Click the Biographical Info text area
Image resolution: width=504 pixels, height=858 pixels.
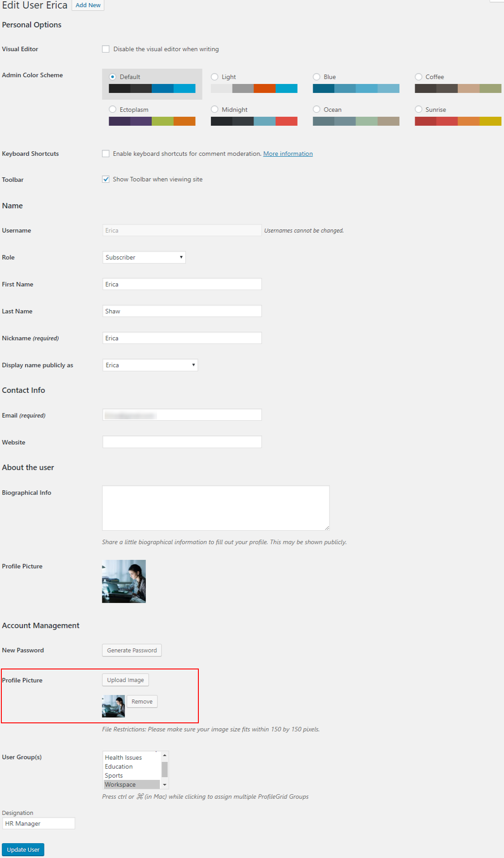(215, 508)
